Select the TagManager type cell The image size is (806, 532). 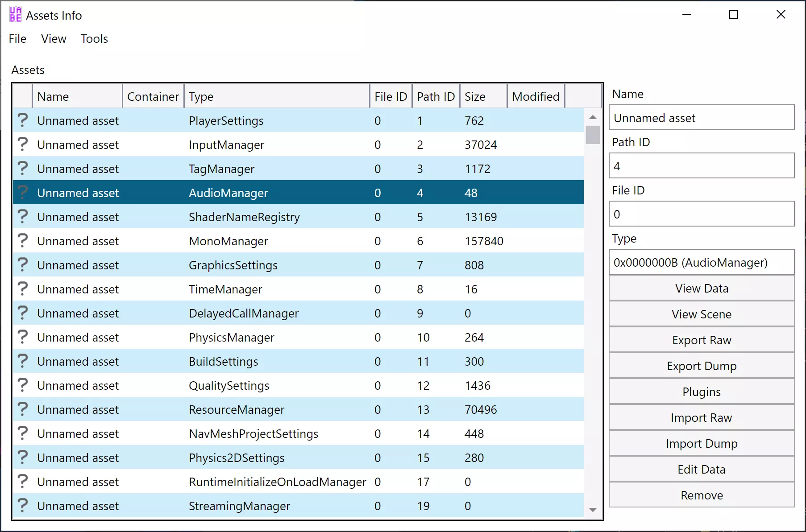click(277, 169)
